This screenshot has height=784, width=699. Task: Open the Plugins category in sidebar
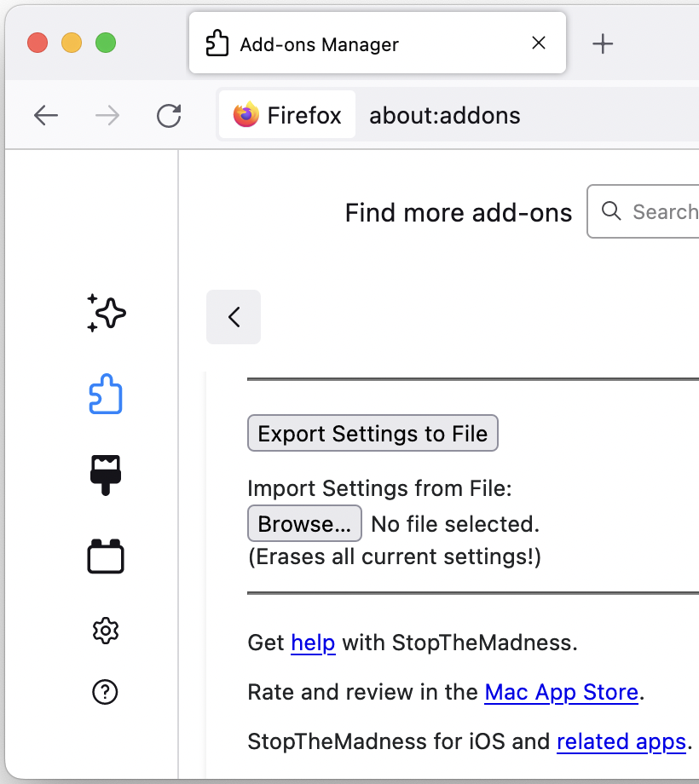(107, 556)
